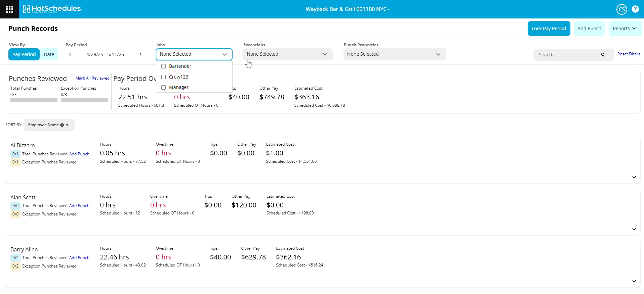
Task: Open the Exceptions dropdown
Action: tap(287, 54)
